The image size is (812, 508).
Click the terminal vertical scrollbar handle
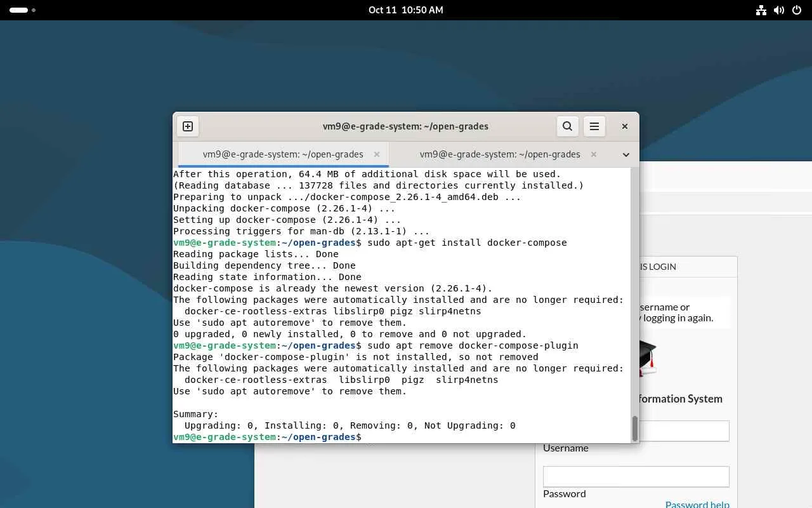point(634,429)
